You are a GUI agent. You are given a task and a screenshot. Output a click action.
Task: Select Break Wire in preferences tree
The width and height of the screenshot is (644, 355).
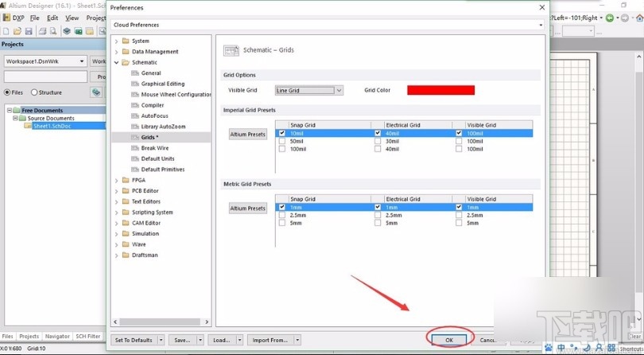click(x=154, y=148)
